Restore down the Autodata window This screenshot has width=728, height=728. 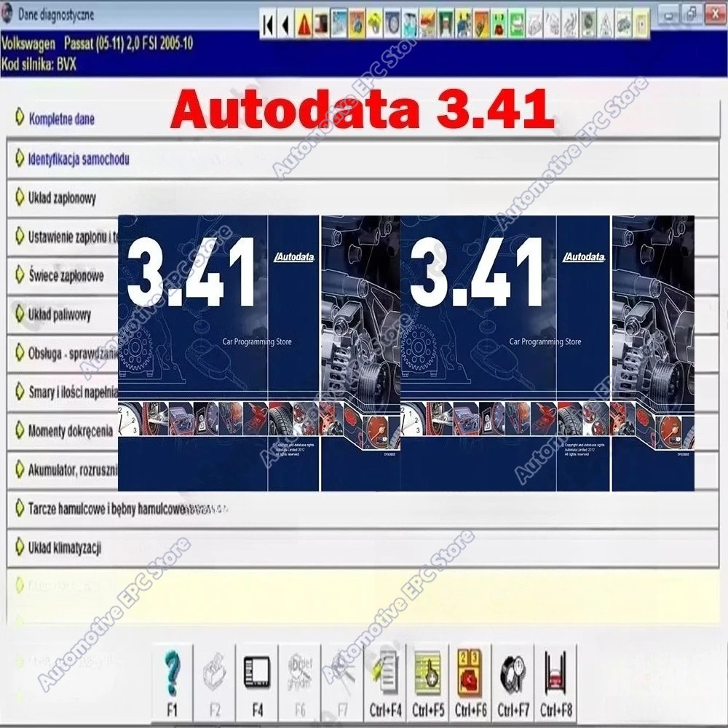(692, 15)
